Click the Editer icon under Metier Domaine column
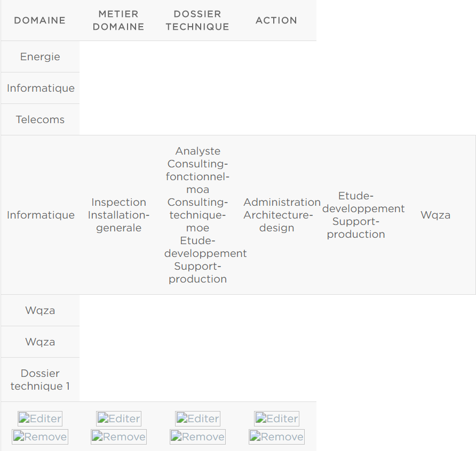 (118, 418)
